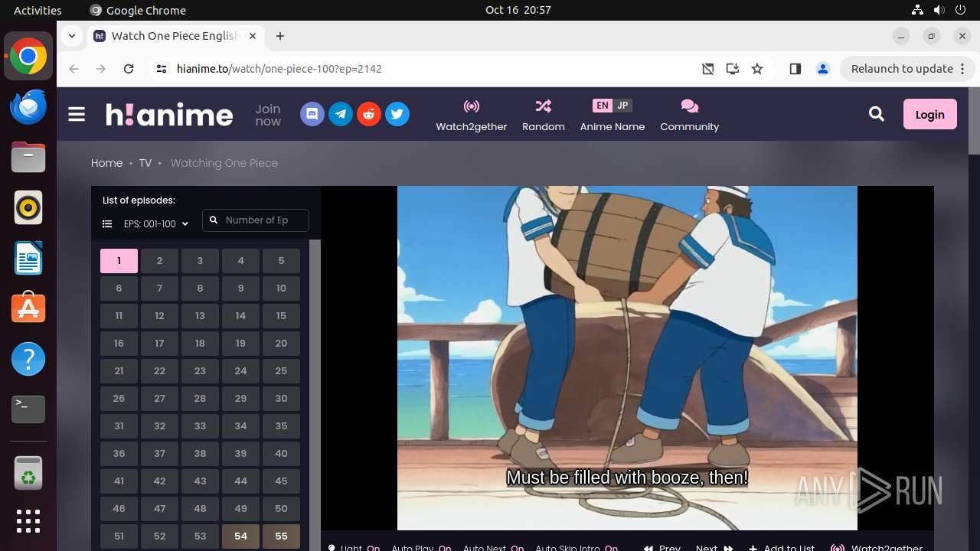The width and height of the screenshot is (980, 551).
Task: Bookmark this page with star
Action: click(x=757, y=69)
